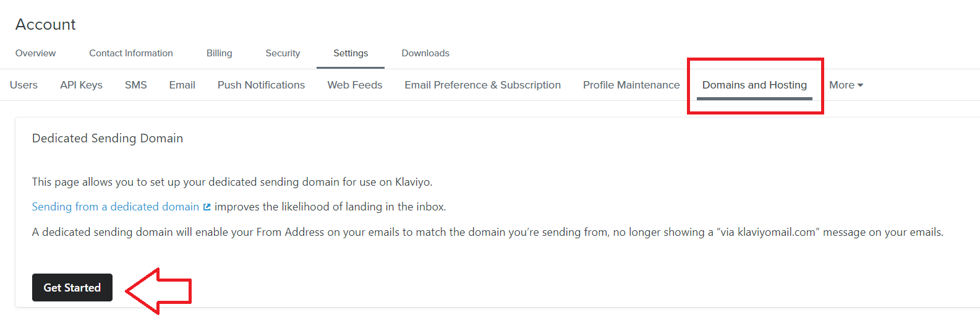Click the external link icon beside dedicated domain
This screenshot has height=333, width=980.
click(207, 207)
